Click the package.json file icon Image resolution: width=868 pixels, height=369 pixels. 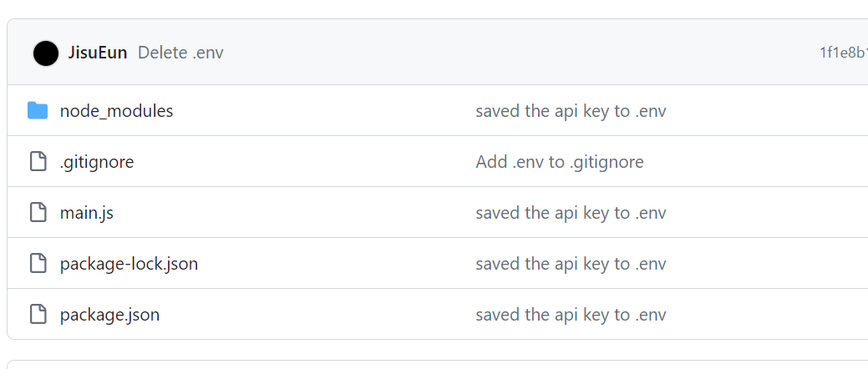tap(38, 315)
